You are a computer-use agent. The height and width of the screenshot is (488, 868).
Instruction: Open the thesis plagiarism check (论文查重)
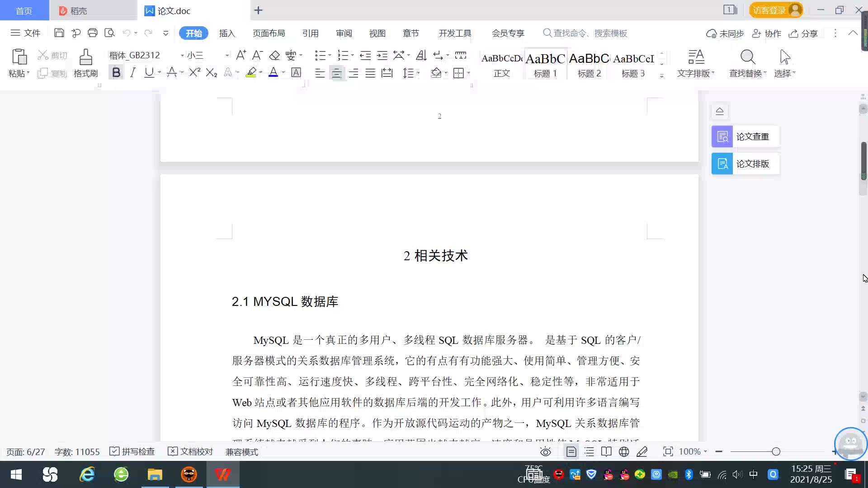point(745,136)
